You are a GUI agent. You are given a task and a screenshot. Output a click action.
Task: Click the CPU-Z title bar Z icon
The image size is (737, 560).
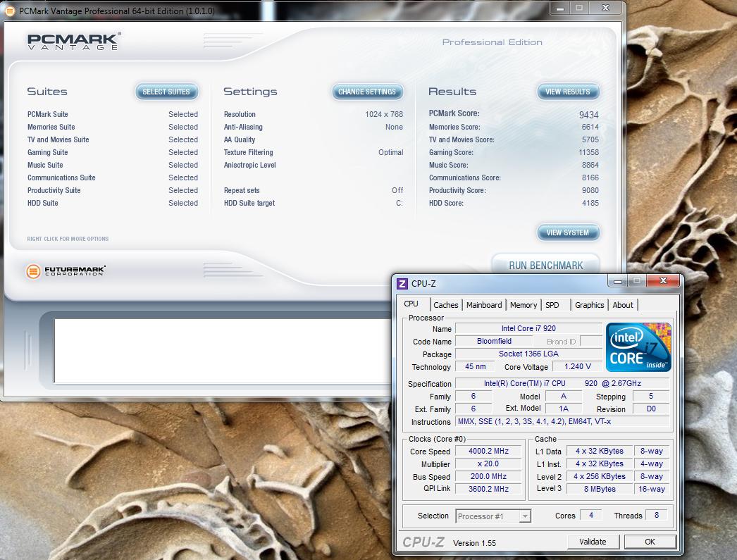(402, 284)
